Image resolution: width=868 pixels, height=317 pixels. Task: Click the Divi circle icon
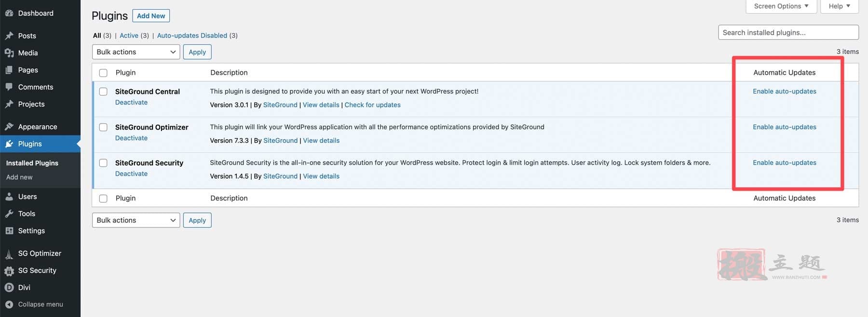9,288
